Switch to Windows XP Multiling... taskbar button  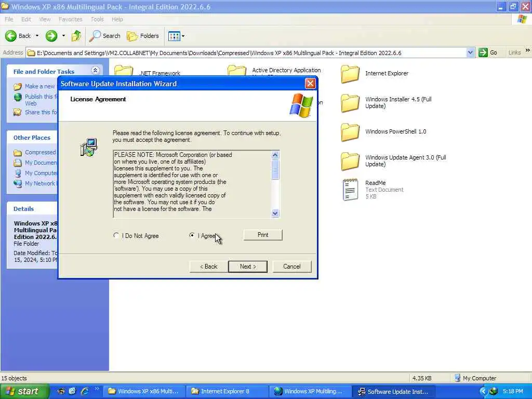click(x=311, y=392)
